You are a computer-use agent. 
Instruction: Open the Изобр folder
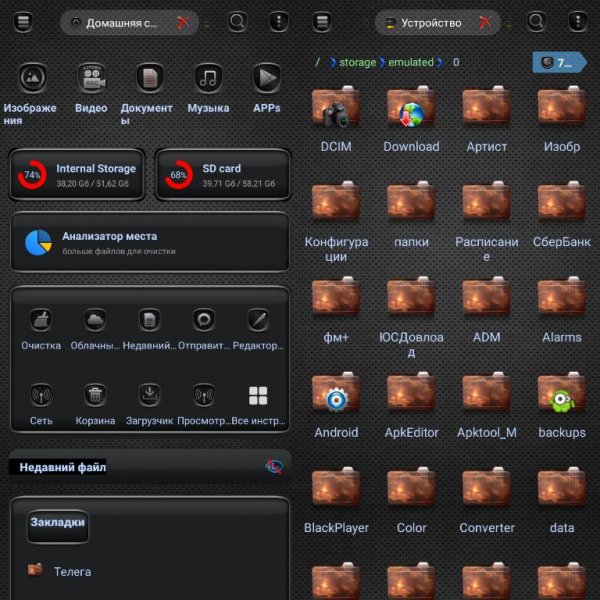[562, 107]
